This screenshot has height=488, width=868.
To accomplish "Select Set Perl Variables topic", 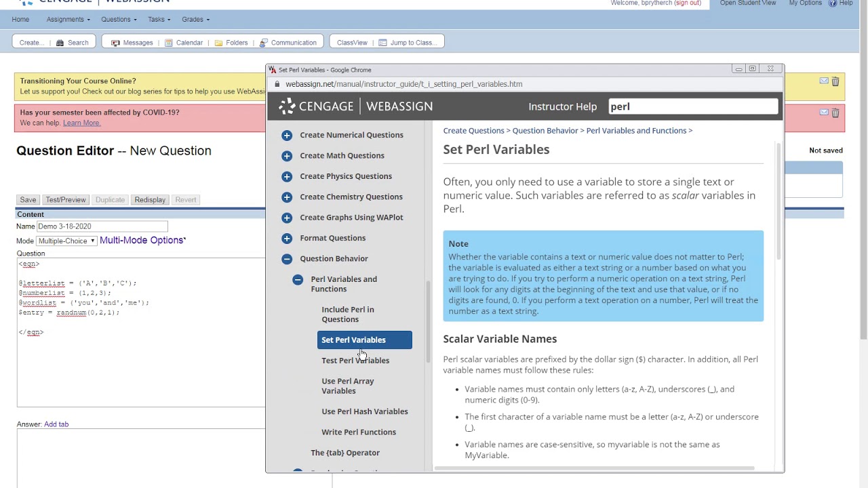I will (364, 340).
